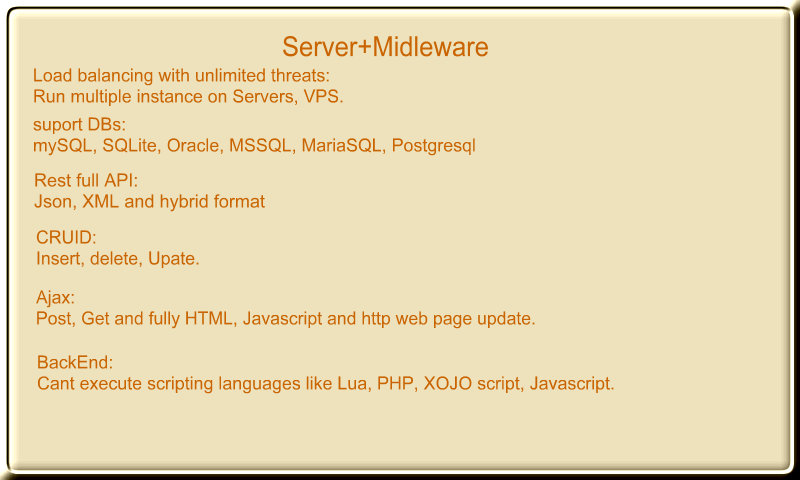Select the 'Ajax:' heading
The image size is (800, 480).
coord(56,297)
